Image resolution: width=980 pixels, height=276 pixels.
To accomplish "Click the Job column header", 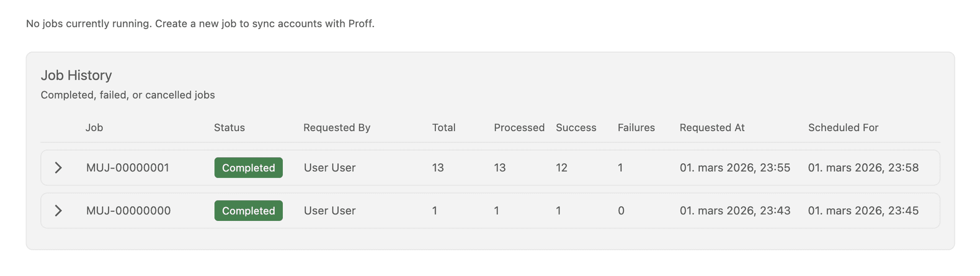I will pyautogui.click(x=94, y=128).
